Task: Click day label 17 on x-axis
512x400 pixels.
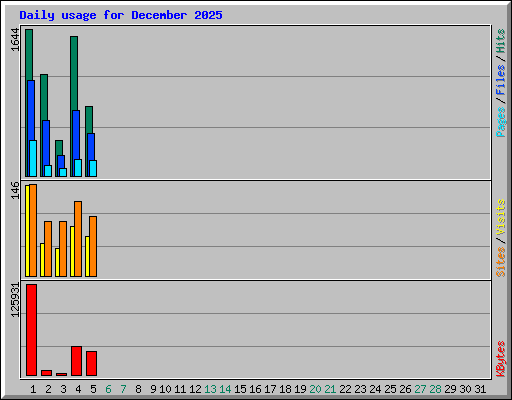Action: (x=270, y=389)
